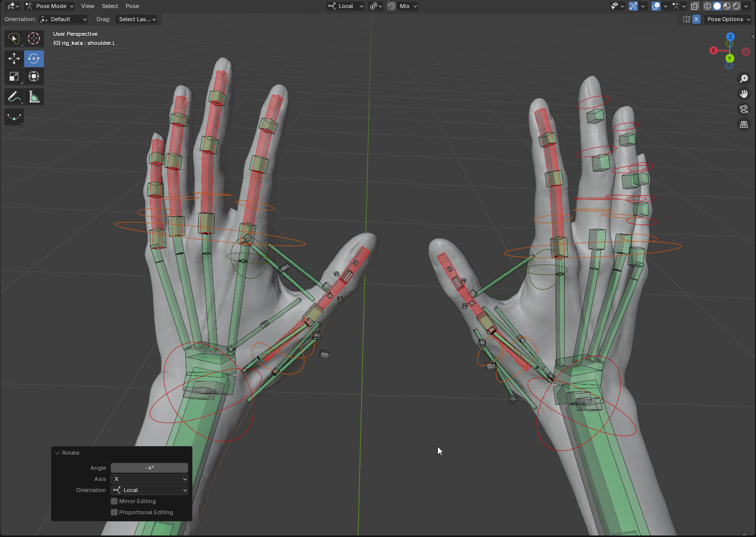Pick the Measure ruler tool
This screenshot has height=537, width=756.
coord(34,96)
